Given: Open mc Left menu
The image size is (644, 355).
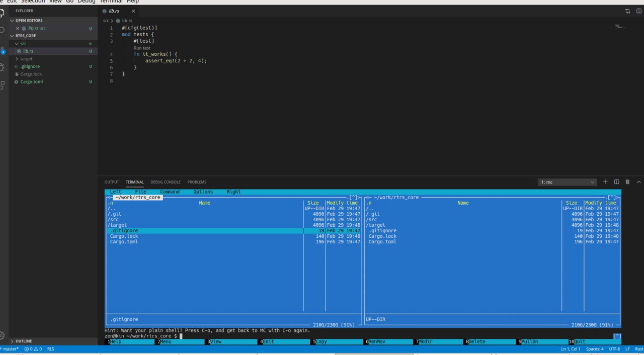Looking at the screenshot, I should (x=116, y=192).
